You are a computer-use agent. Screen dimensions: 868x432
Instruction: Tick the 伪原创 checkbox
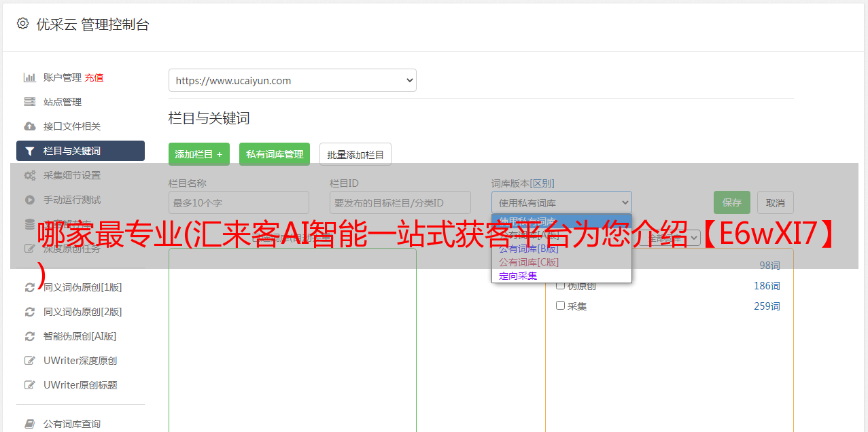click(561, 285)
